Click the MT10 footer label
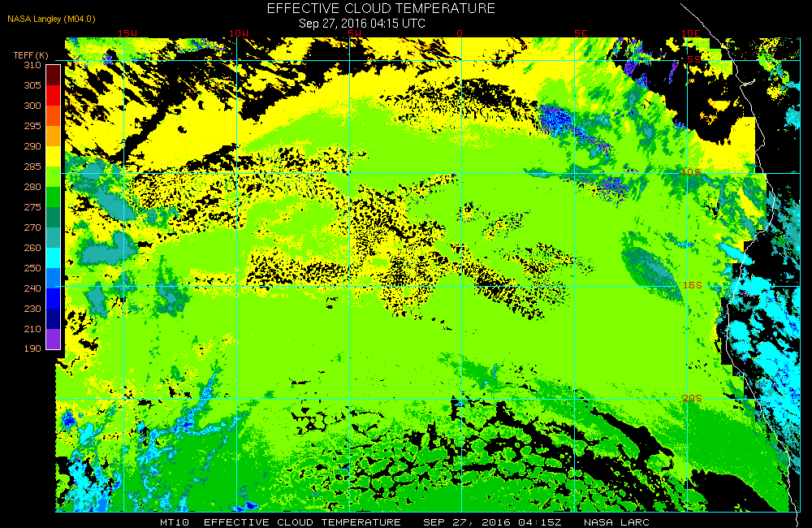The width and height of the screenshot is (812, 528). pyautogui.click(x=175, y=522)
